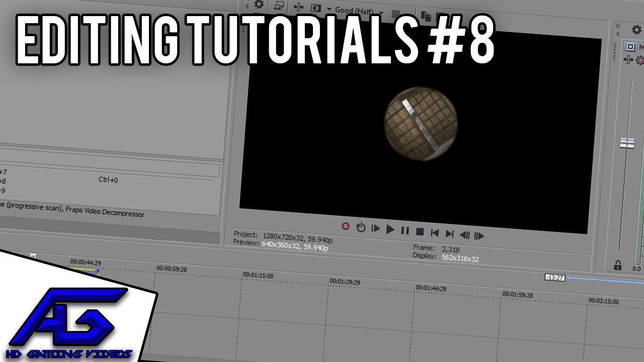Open the preview Project Video Properties gear
Image resolution: width=644 pixels, height=362 pixels.
(259, 5)
